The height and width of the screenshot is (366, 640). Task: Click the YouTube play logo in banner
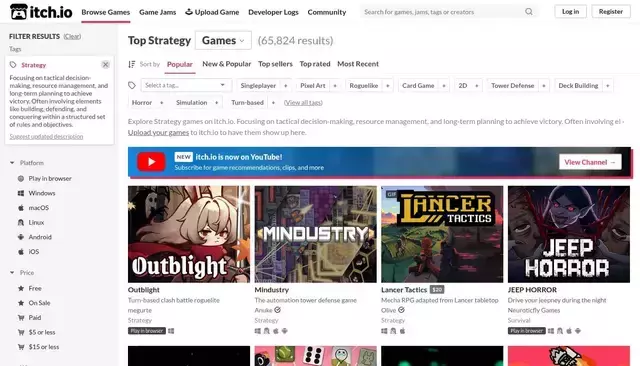[151, 162]
